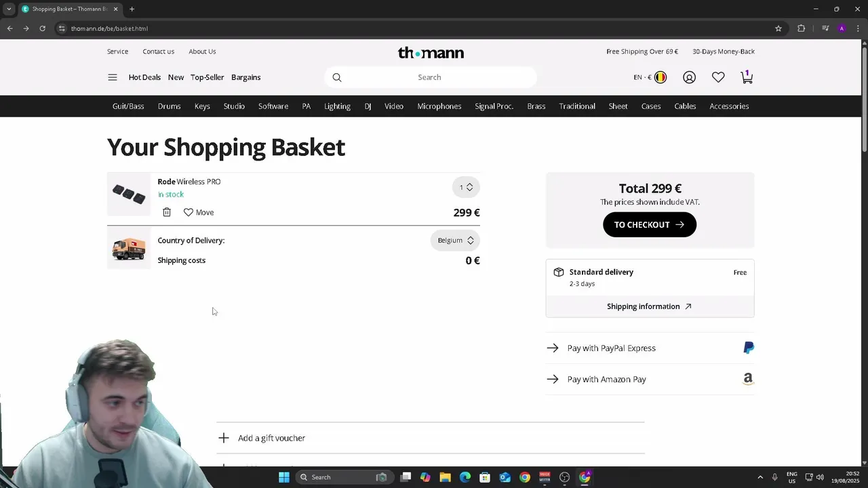The height and width of the screenshot is (488, 868).
Task: Click the standard delivery package icon
Action: click(x=559, y=272)
